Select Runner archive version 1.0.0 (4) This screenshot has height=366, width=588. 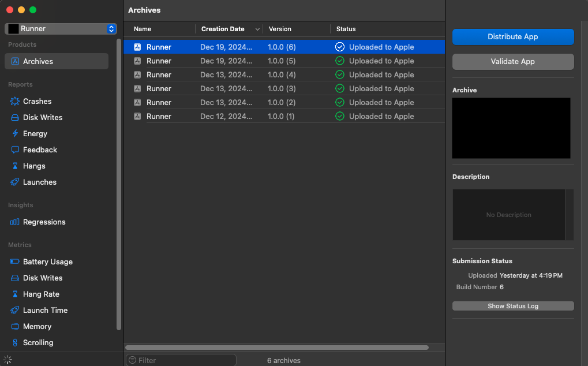284,74
